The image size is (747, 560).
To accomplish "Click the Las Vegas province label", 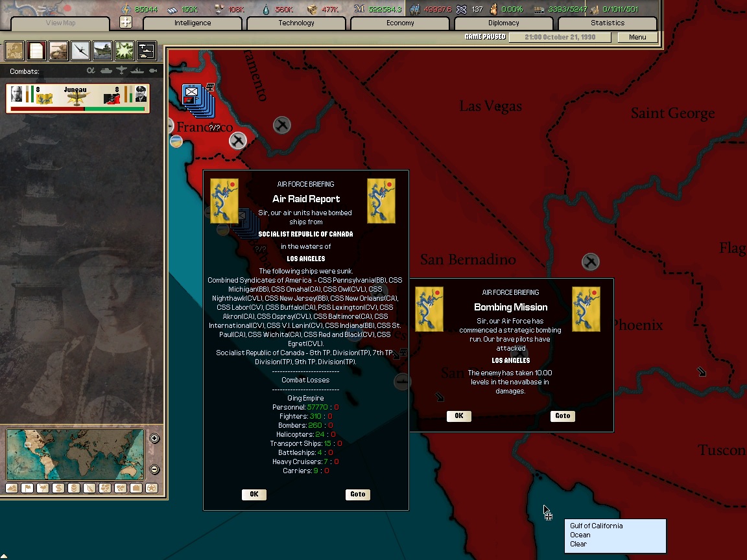I will point(490,106).
